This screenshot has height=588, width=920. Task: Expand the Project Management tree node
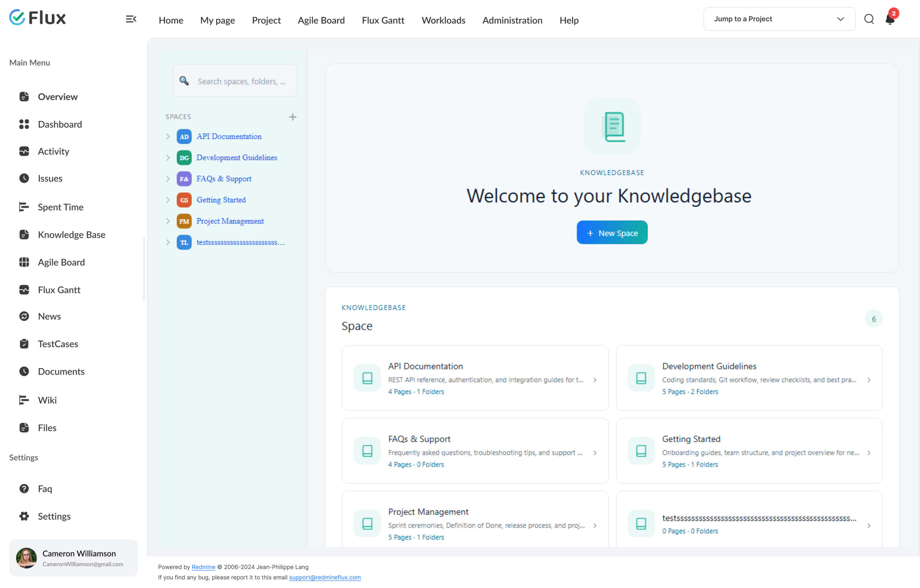(168, 221)
